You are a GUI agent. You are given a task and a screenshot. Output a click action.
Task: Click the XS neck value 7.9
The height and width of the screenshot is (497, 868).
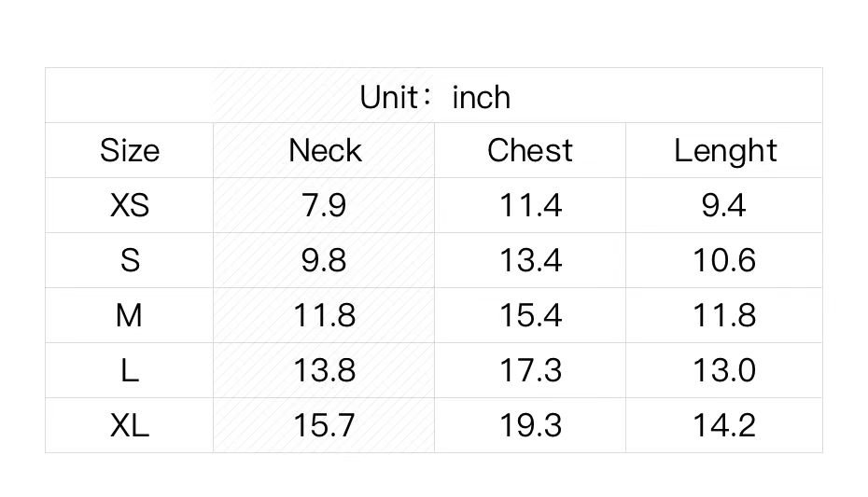[x=325, y=205]
